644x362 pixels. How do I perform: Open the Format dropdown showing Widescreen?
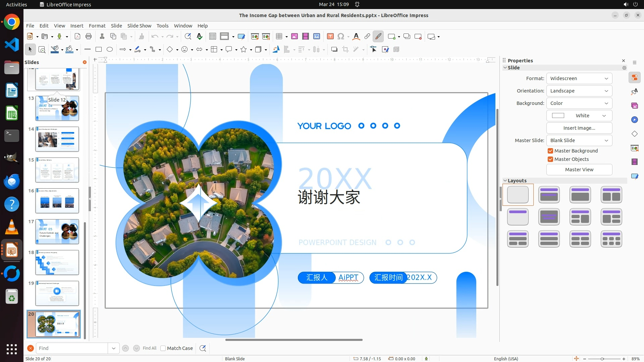pyautogui.click(x=579, y=78)
